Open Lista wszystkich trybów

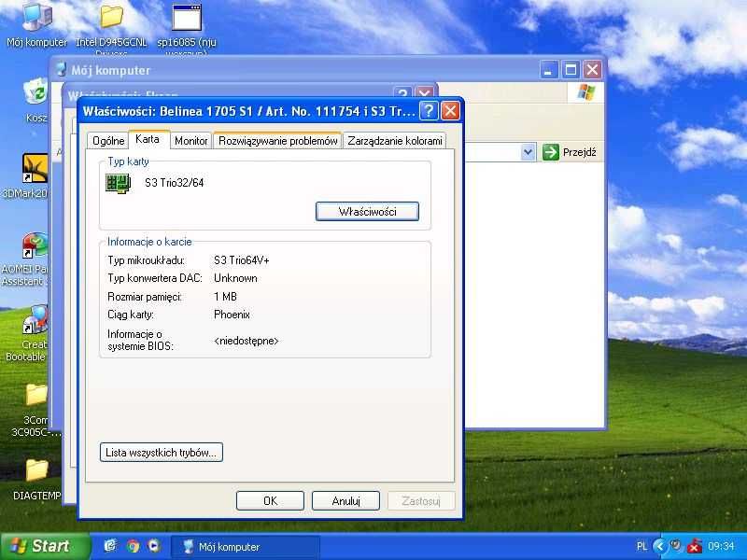tap(161, 453)
